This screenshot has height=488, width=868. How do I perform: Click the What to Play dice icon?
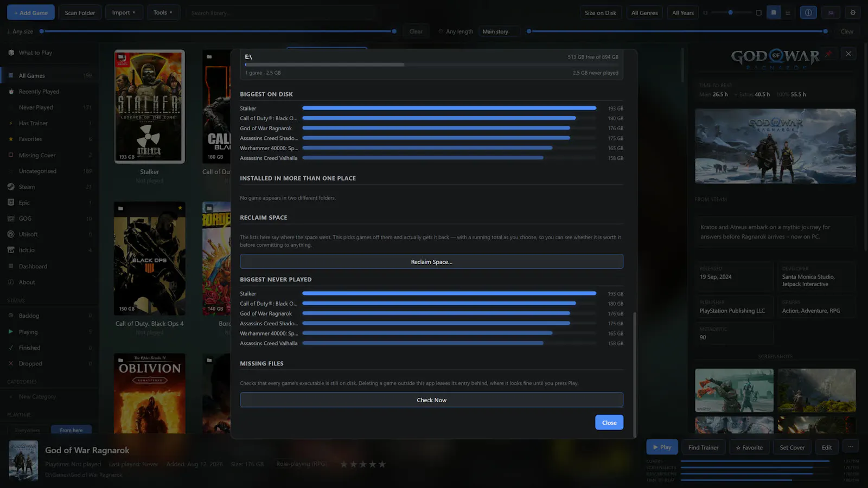[x=11, y=53]
